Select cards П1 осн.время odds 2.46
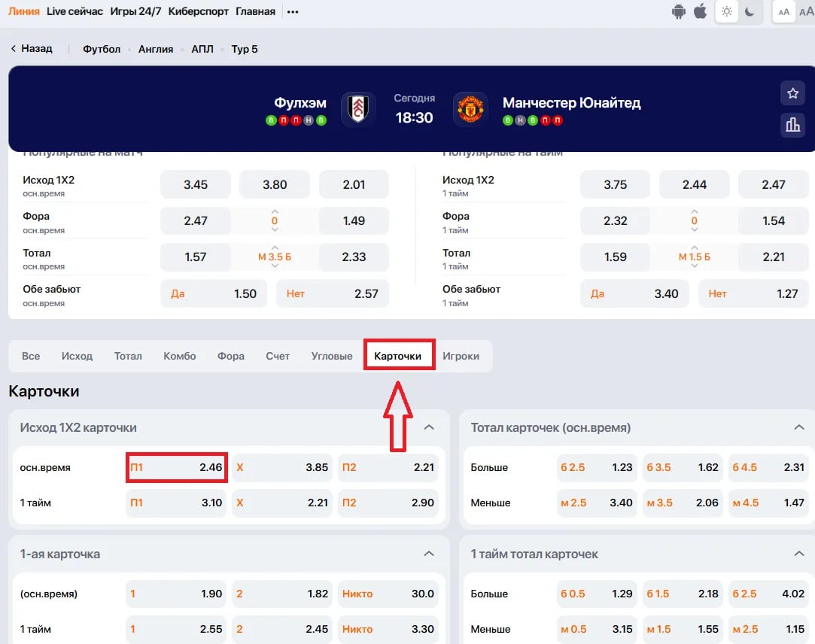 (176, 467)
